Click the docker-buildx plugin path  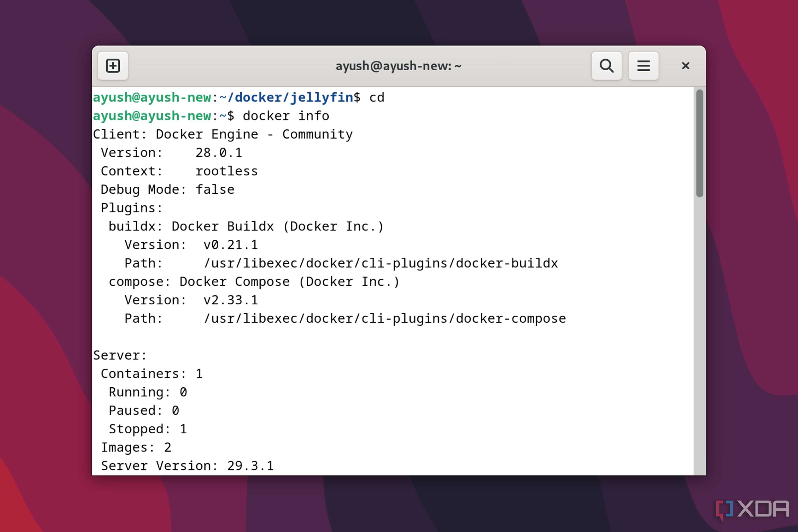coord(381,264)
